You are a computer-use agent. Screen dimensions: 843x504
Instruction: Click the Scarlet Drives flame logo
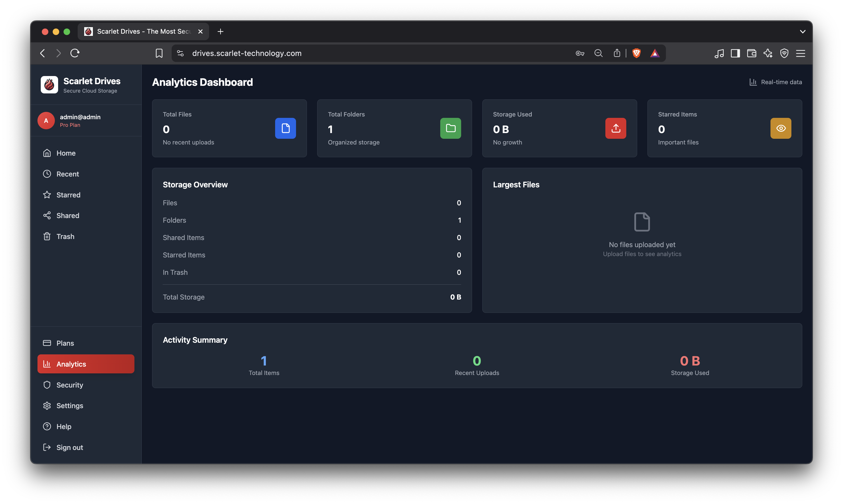(49, 84)
